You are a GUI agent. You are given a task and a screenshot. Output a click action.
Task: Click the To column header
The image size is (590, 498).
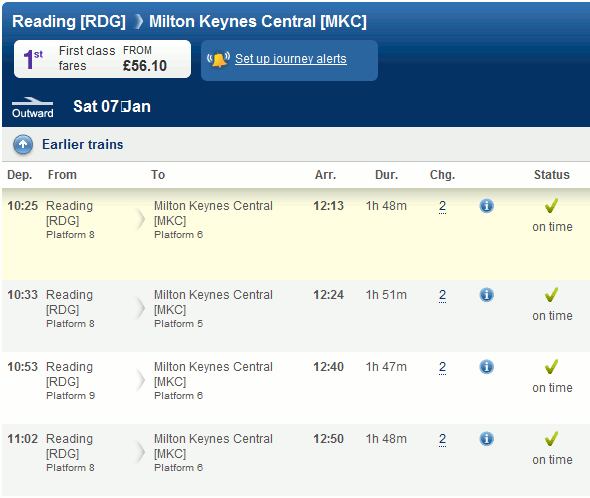pos(158,175)
